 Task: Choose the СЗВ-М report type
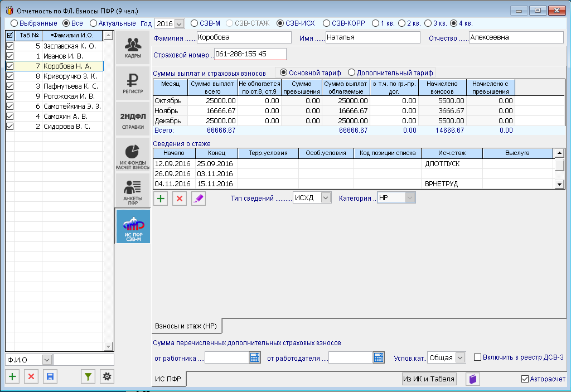coord(195,23)
